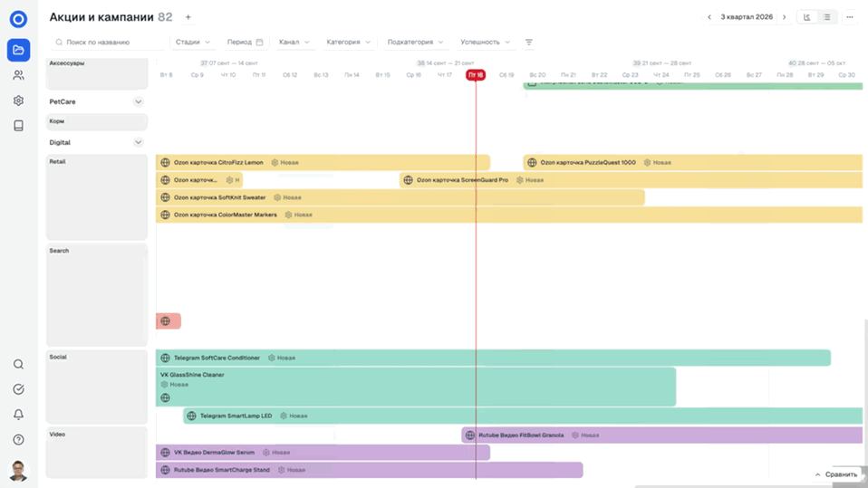The image size is (868, 488).
Task: Open the sidebar search magnifier icon
Action: pyautogui.click(x=18, y=364)
